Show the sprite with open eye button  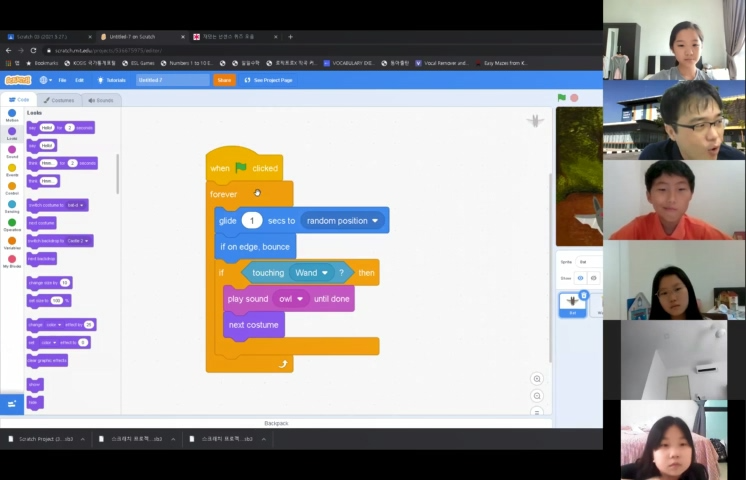[580, 278]
